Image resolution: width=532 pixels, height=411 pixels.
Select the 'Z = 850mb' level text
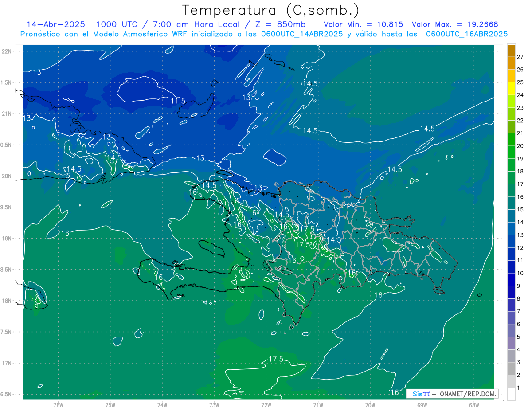click(279, 24)
